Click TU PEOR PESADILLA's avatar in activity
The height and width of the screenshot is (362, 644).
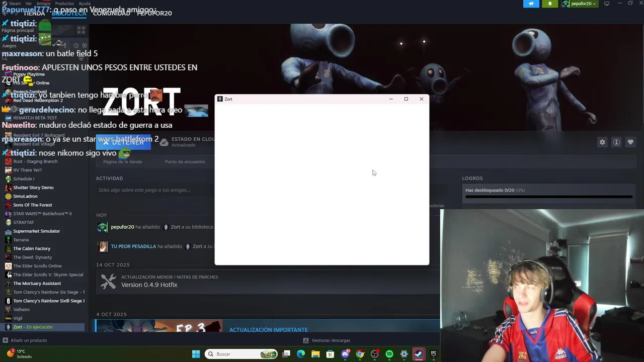[x=103, y=246]
